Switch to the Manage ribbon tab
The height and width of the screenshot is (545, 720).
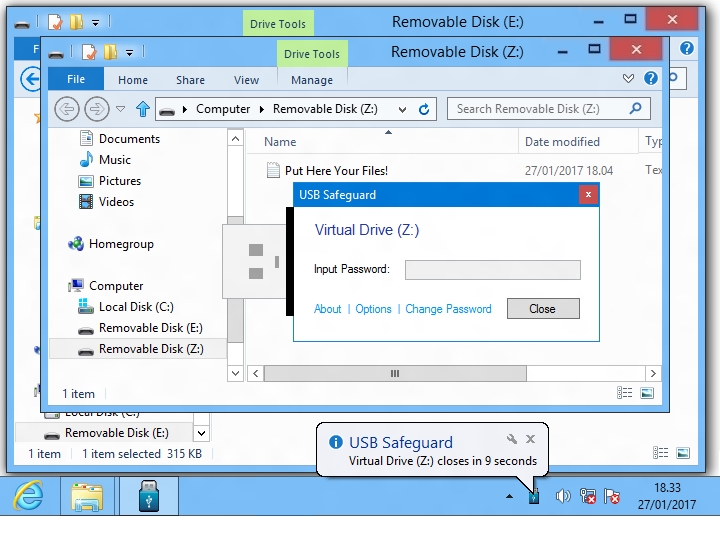click(312, 80)
